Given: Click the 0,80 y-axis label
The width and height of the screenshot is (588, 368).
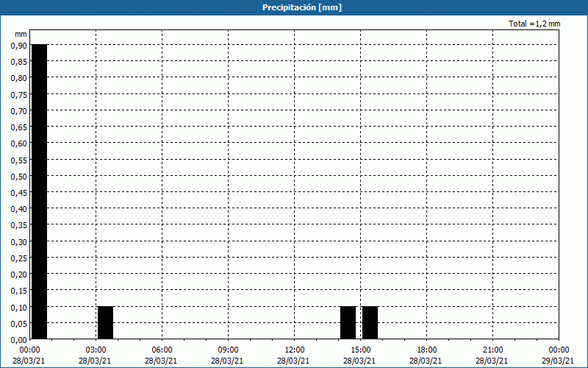Looking at the screenshot, I should point(19,78).
